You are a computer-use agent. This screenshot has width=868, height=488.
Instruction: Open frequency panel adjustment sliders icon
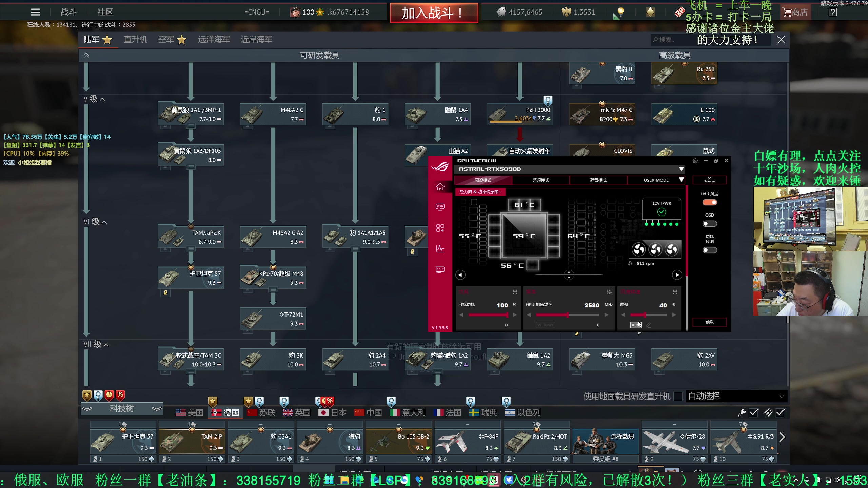[x=609, y=292]
